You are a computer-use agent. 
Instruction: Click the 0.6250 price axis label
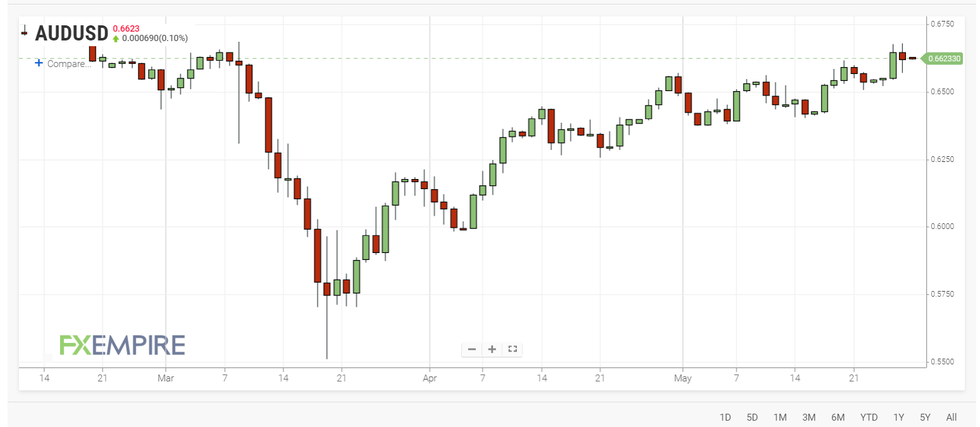[941, 159]
